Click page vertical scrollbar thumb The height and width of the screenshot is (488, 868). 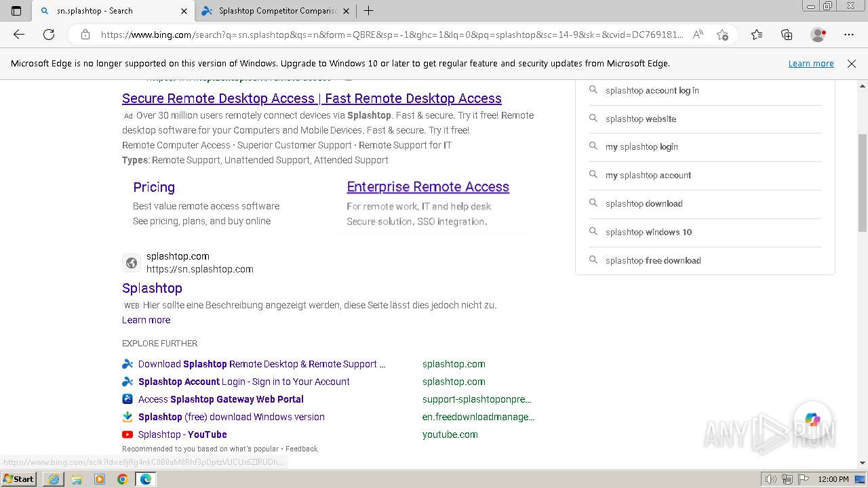click(x=863, y=183)
